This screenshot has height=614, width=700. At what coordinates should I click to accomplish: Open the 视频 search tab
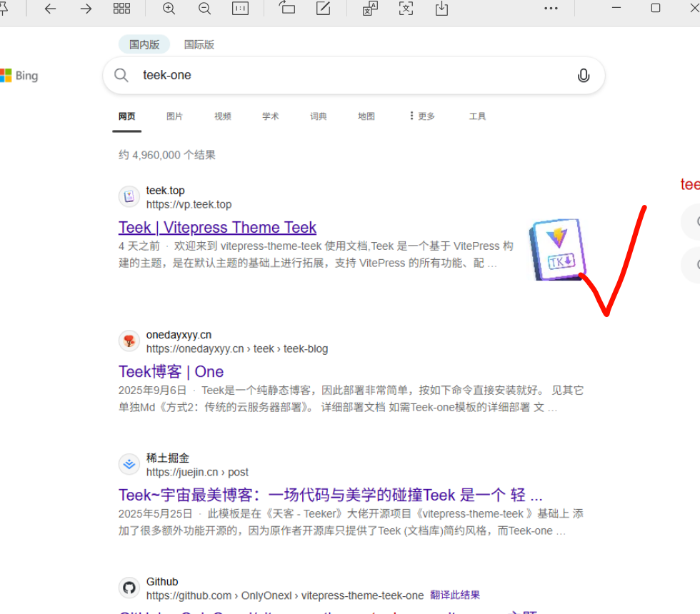pyautogui.click(x=223, y=116)
